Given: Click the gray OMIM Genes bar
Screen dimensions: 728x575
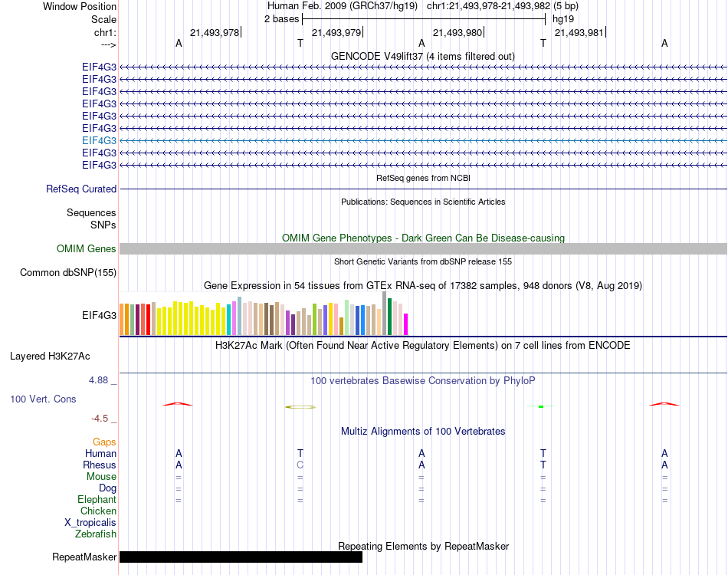Looking at the screenshot, I should [x=423, y=249].
